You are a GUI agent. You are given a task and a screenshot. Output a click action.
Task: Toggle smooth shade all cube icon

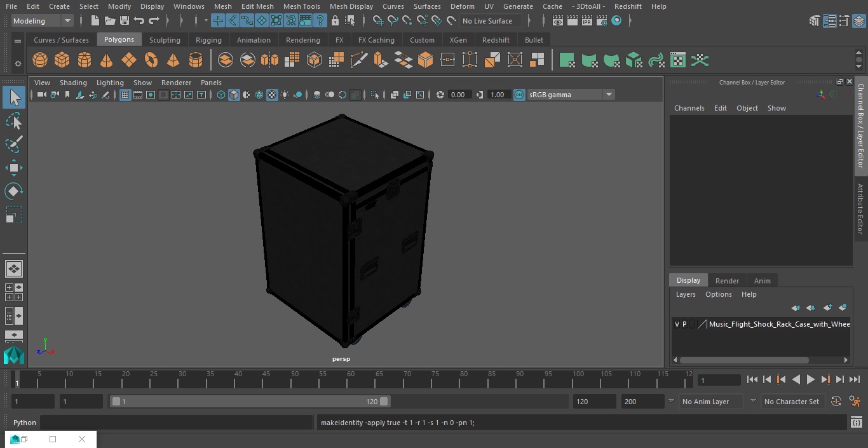click(234, 95)
